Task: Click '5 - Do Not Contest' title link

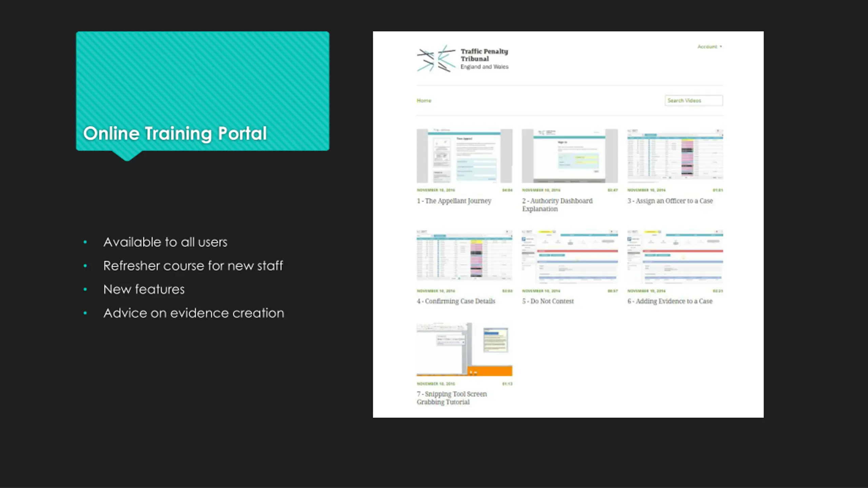Action: pos(548,301)
